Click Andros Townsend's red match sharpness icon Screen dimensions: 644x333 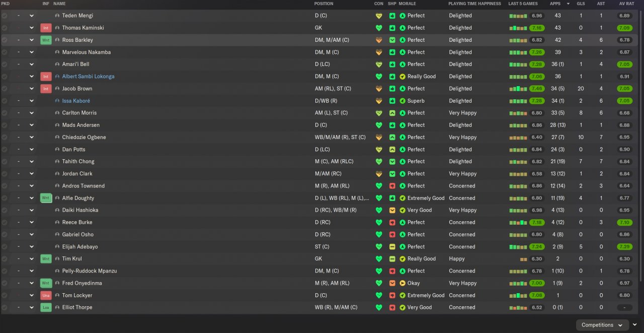point(392,186)
